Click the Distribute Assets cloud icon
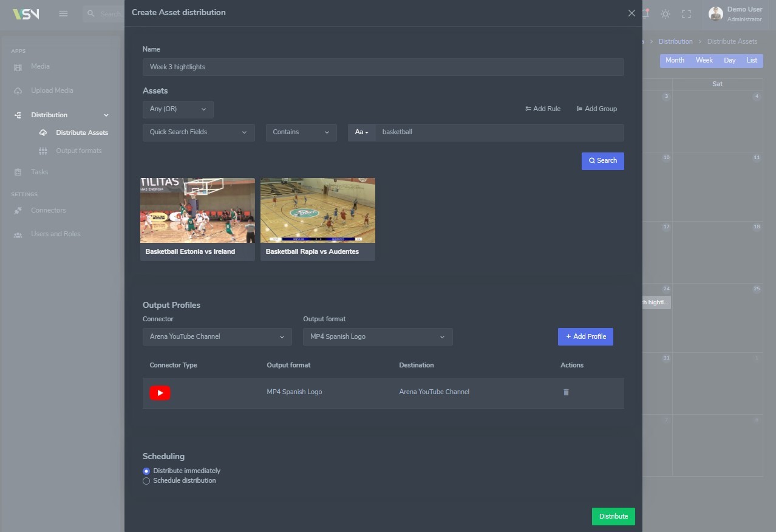Screen dimensions: 776x532 coord(43,132)
